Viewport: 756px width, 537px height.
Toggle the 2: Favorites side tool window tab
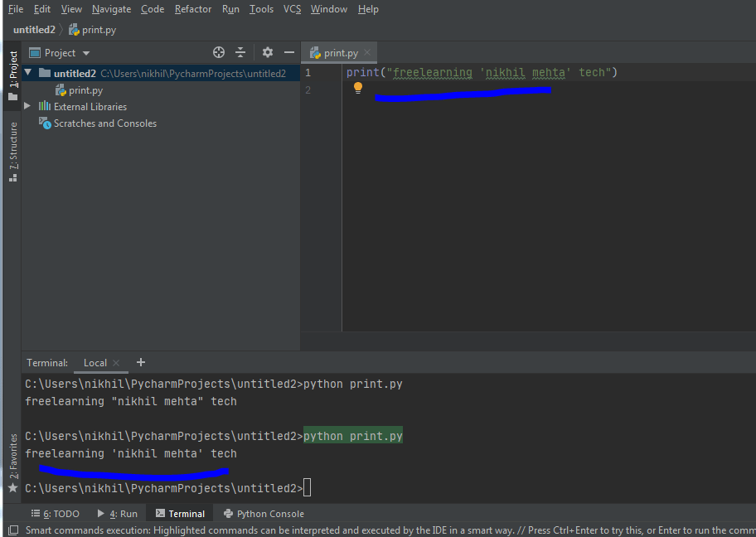tap(13, 462)
